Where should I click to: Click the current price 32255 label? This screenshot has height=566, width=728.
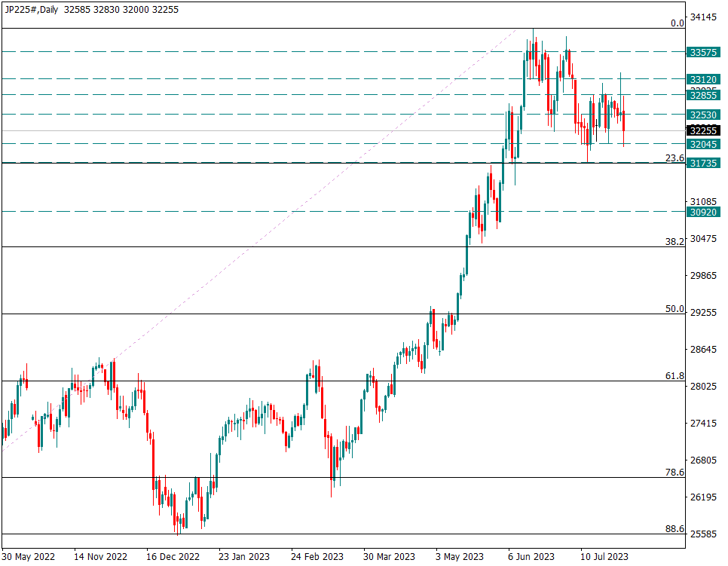click(703, 131)
